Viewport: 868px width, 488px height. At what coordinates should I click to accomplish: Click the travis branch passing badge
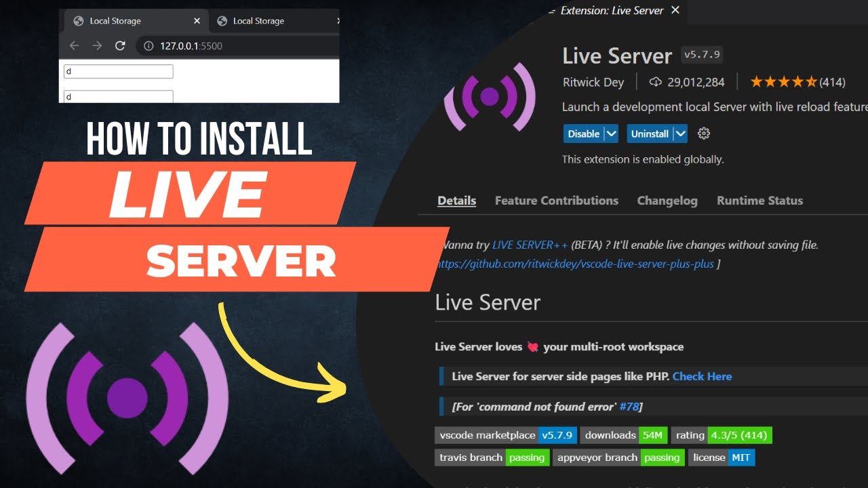[492, 457]
